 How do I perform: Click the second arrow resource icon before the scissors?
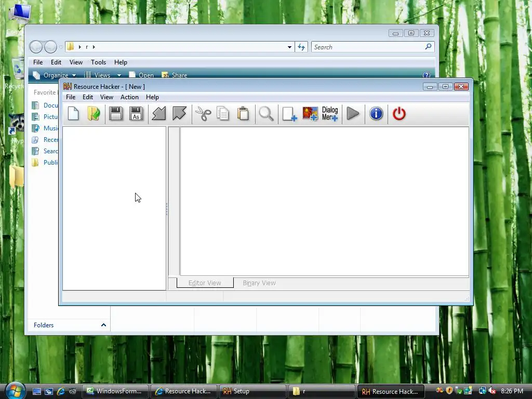pyautogui.click(x=179, y=114)
